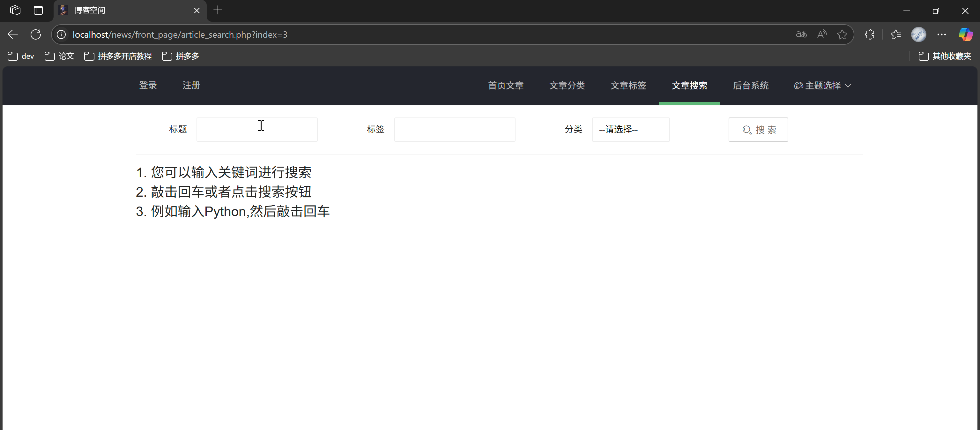This screenshot has height=430, width=980.
Task: Add this page to favorites star
Action: pos(842,34)
